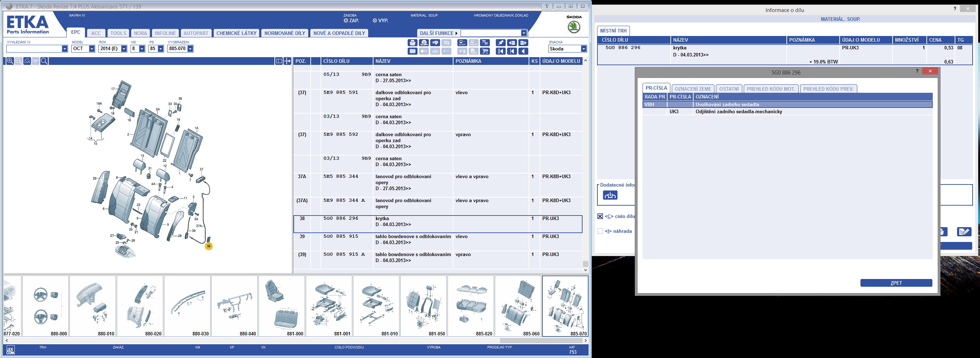Select the 885-020 rear bench thumbnail
Screen dimensions: 980x358
click(471, 306)
